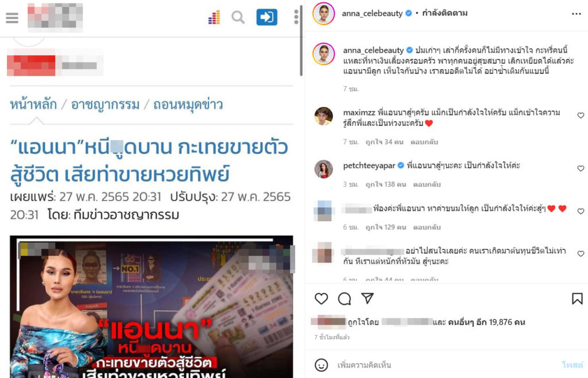Go to หน้าหลัก breadcrumb
The width and height of the screenshot is (588, 378).
[33, 104]
